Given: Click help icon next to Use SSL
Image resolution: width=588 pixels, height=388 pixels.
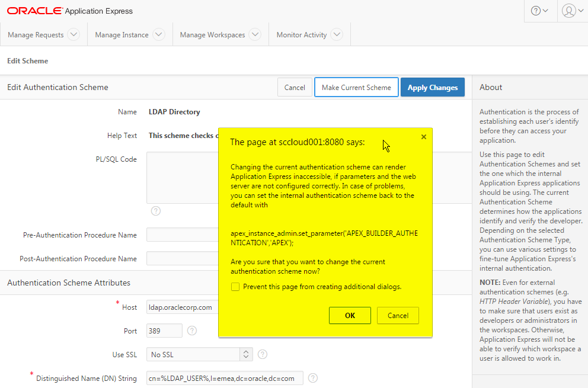Looking at the screenshot, I should click(263, 354).
